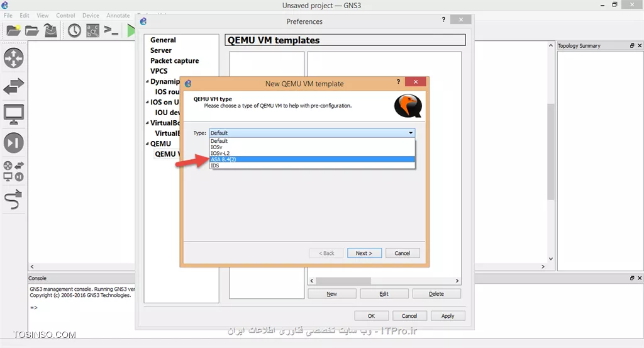Click the GNS3 logo in main title bar
Image resolution: width=644 pixels, height=348 pixels.
click(x=5, y=5)
